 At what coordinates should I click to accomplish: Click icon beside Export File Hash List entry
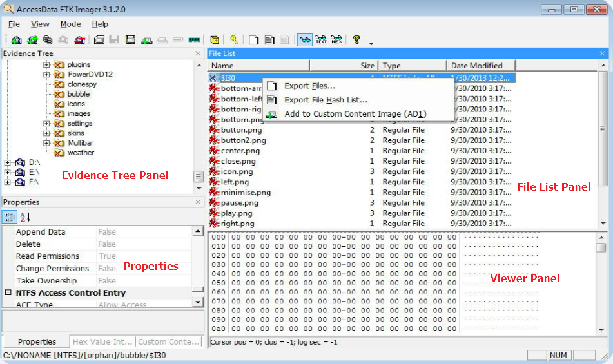(272, 100)
